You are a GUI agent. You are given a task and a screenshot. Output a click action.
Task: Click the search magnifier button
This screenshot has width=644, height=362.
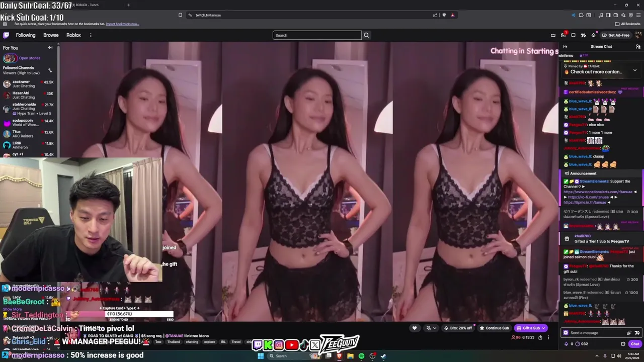(x=366, y=35)
